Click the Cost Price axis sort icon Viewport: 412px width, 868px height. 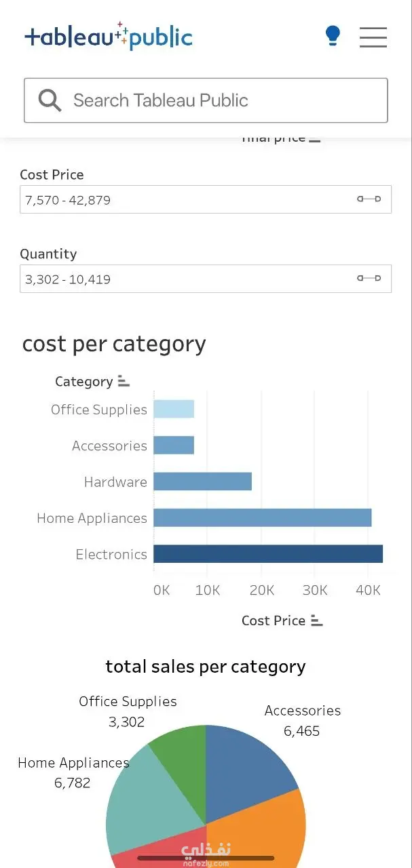click(317, 620)
